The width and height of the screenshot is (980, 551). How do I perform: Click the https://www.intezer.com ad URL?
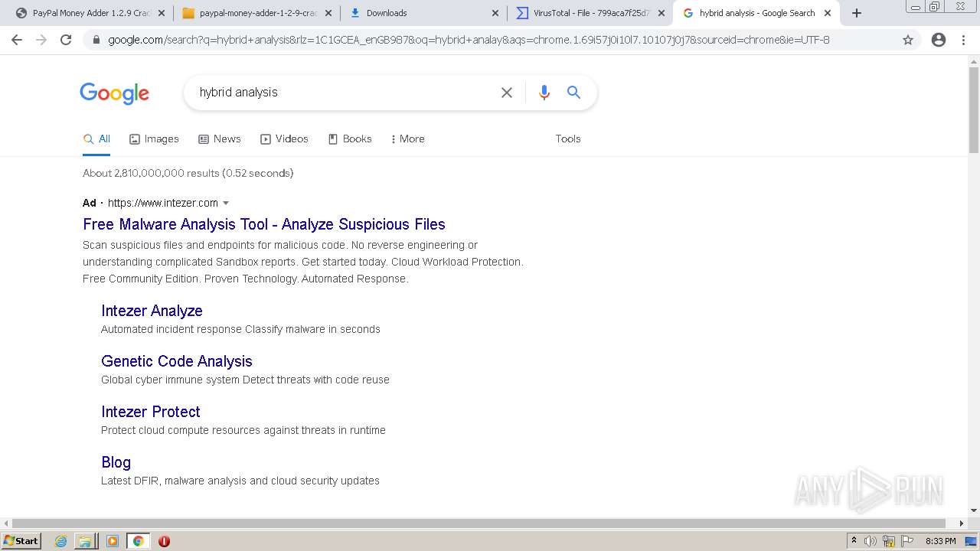coord(163,203)
